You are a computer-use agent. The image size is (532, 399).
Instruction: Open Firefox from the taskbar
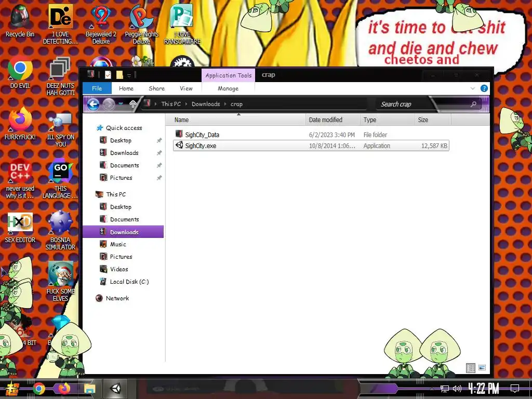point(64,389)
